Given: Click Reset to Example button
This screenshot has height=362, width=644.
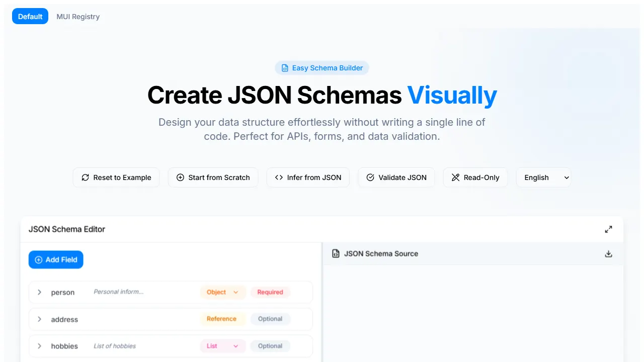Looking at the screenshot, I should click(x=116, y=177).
